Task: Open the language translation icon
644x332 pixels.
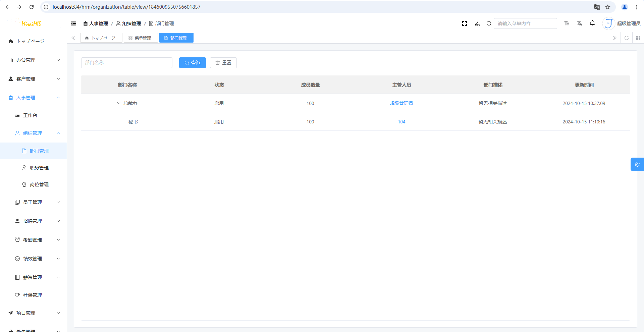Action: pos(580,23)
